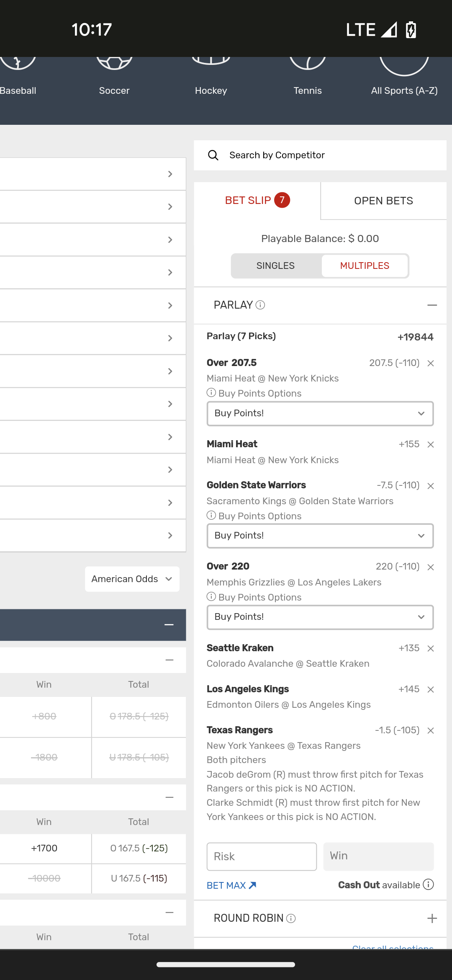Switch to the Open Bets tab

point(383,201)
